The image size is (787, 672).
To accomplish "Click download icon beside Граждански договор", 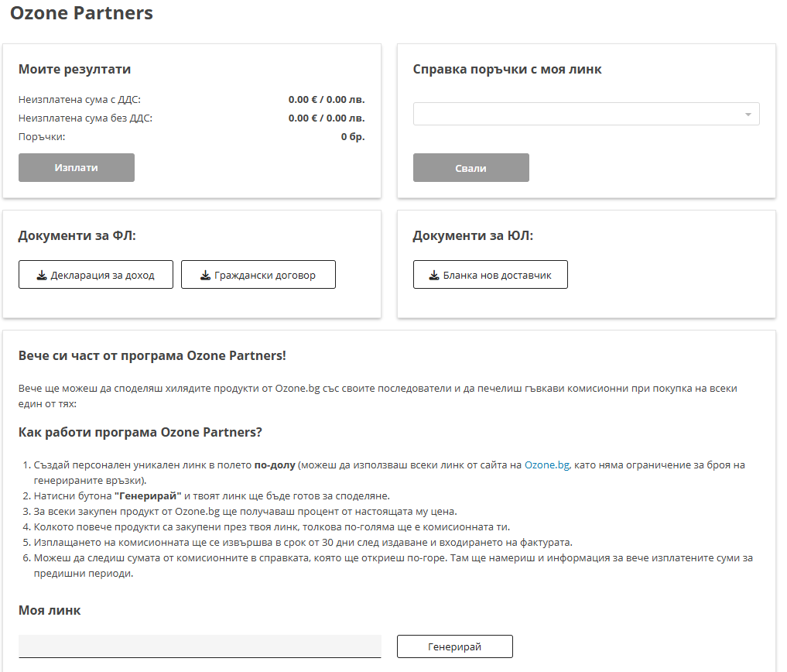I will [205, 275].
